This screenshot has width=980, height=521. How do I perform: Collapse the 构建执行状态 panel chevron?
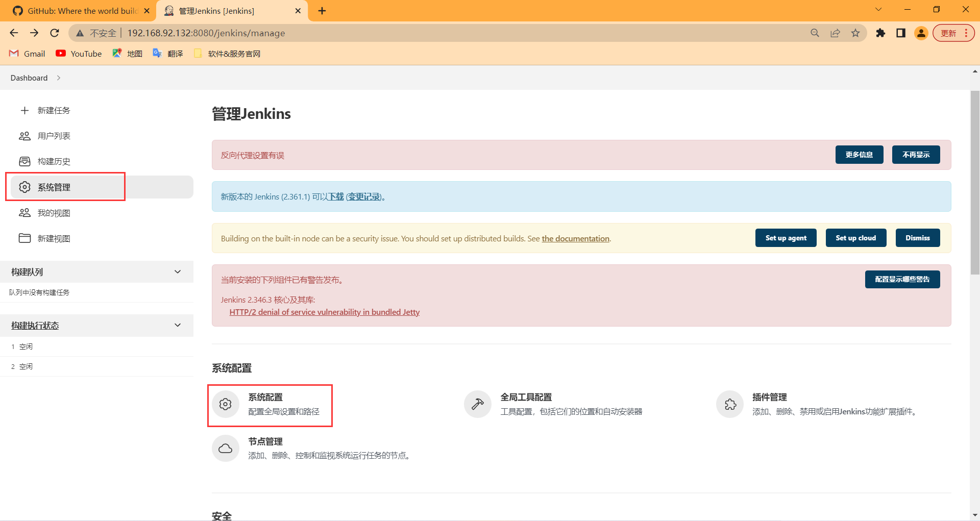178,326
